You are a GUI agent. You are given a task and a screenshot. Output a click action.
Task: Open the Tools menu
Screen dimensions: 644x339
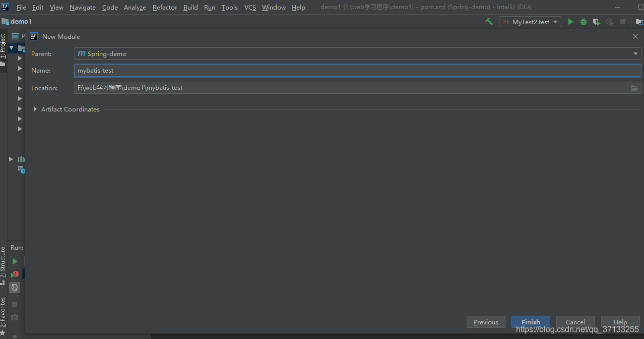[230, 7]
